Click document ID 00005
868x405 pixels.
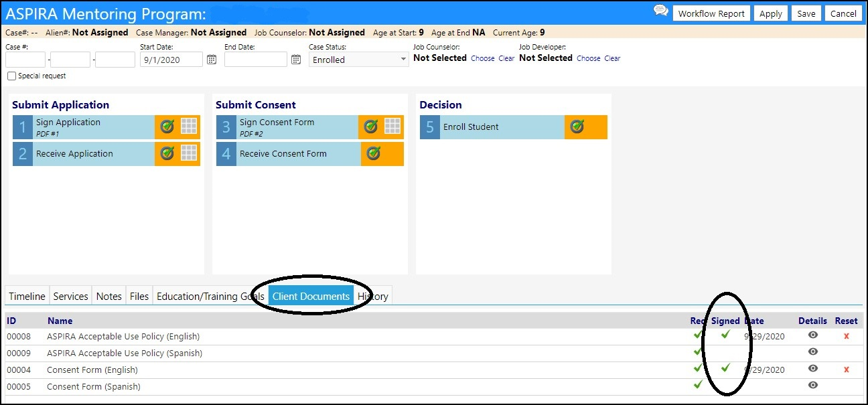[x=19, y=386]
